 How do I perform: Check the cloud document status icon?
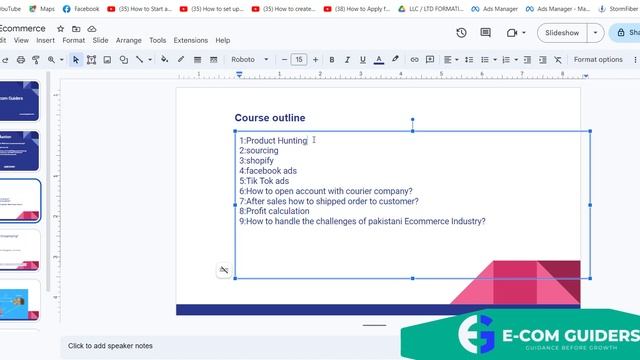point(92,29)
